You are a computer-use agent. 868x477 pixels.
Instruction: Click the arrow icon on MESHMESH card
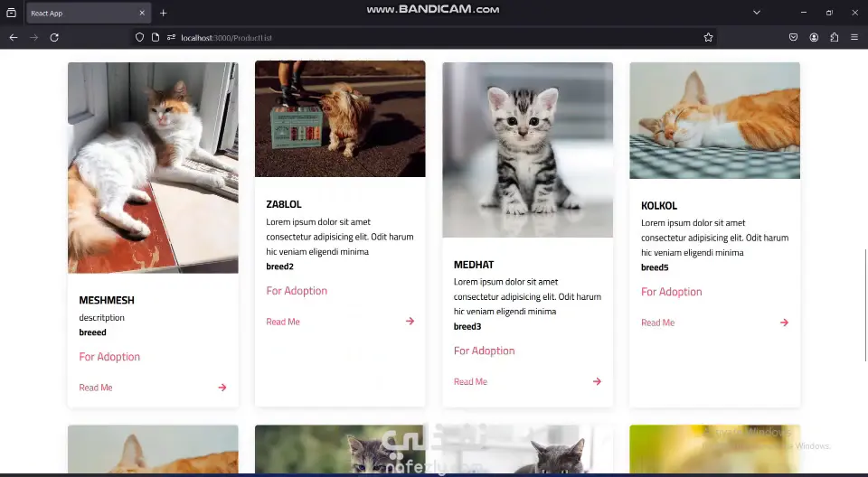pos(222,388)
